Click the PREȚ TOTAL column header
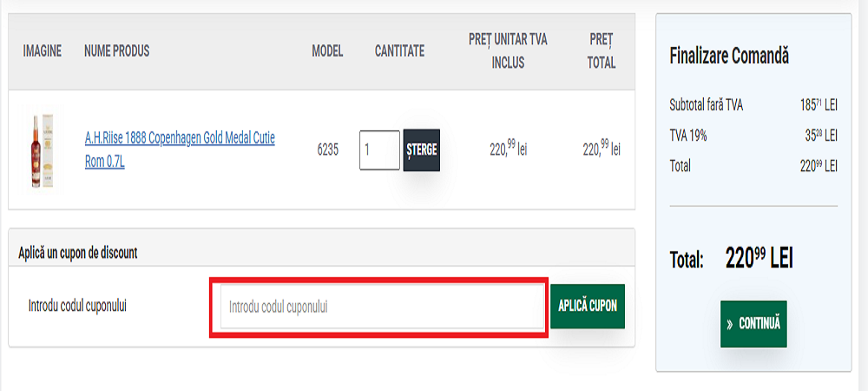The width and height of the screenshot is (868, 391). [x=602, y=51]
